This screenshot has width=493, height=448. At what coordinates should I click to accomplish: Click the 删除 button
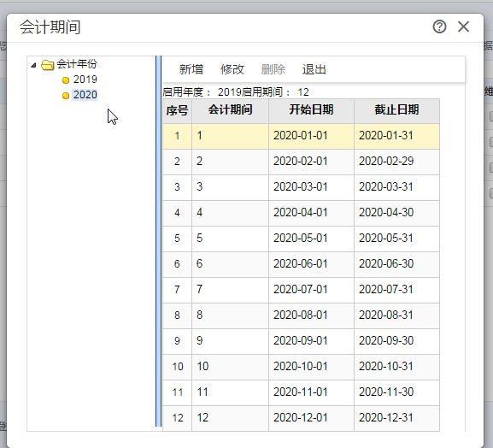[x=273, y=69]
